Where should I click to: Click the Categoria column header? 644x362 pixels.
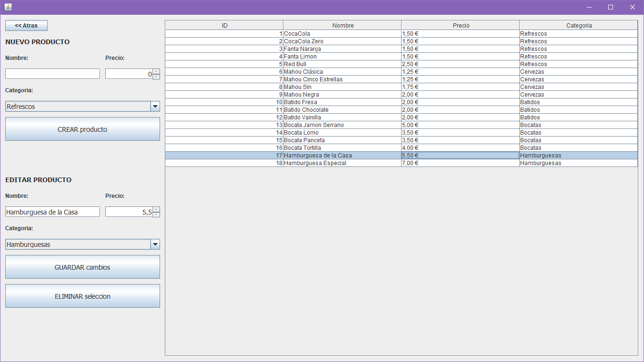click(579, 25)
